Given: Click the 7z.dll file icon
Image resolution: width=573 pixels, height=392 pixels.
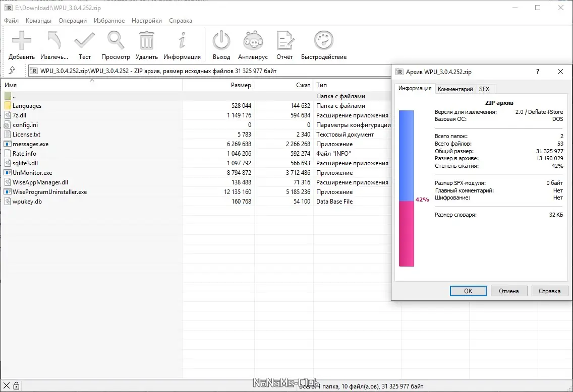Looking at the screenshot, I should click(8, 115).
